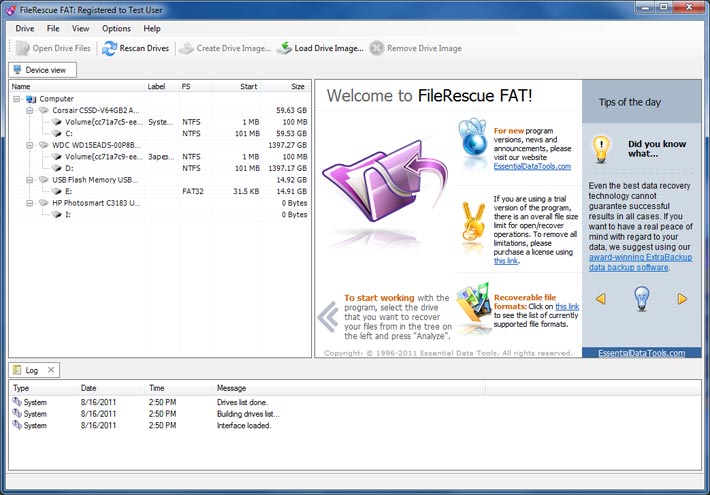Click the Remove Drive Image icon
The image size is (710, 495).
coord(377,48)
